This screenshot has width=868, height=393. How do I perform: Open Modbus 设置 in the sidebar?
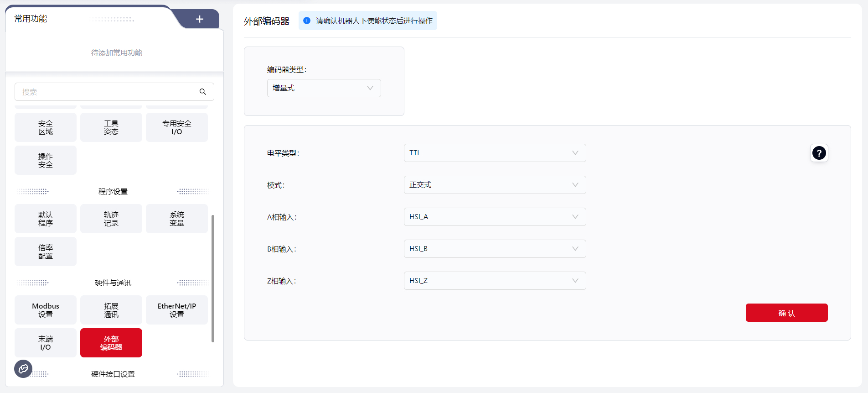(x=46, y=310)
